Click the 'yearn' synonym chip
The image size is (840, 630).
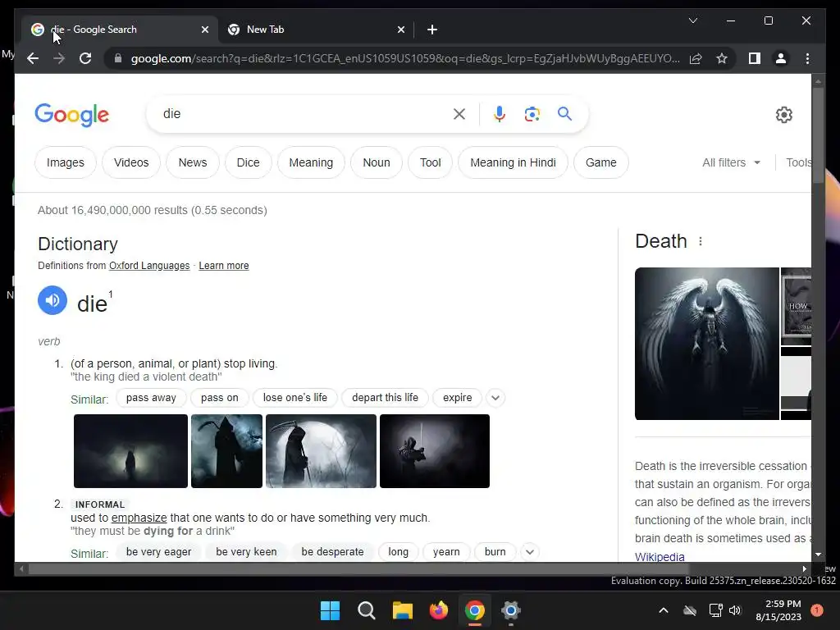tap(446, 552)
